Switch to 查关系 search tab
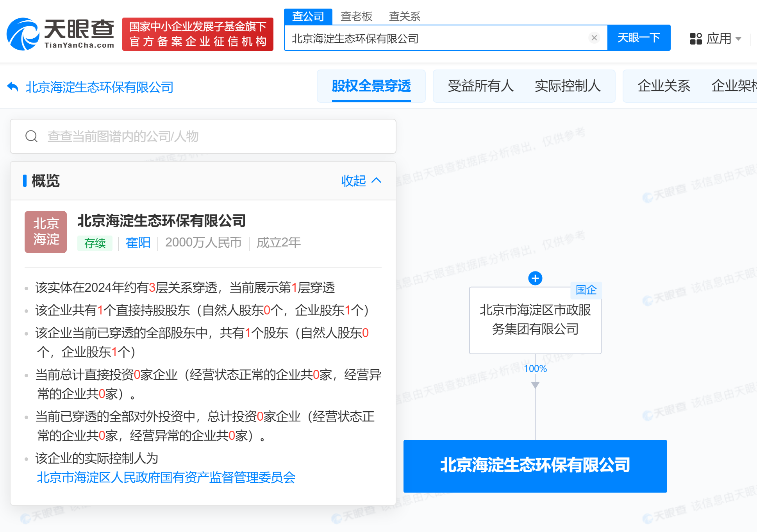The image size is (757, 532). 405,16
